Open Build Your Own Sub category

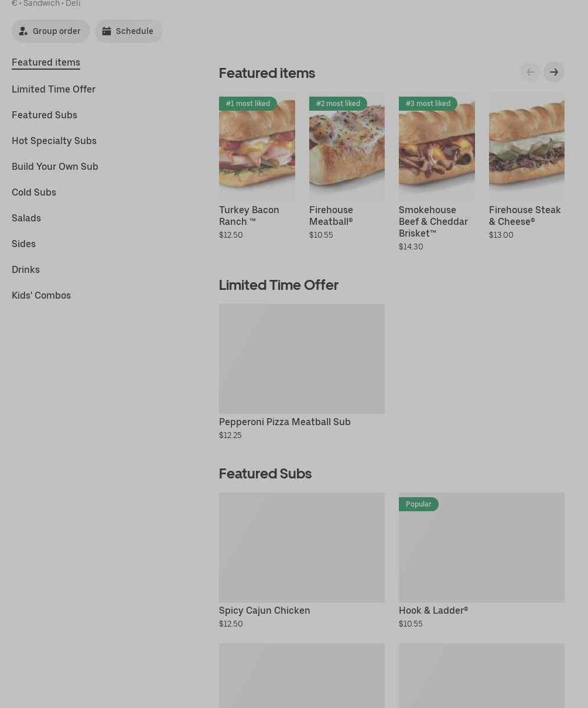[x=55, y=166]
